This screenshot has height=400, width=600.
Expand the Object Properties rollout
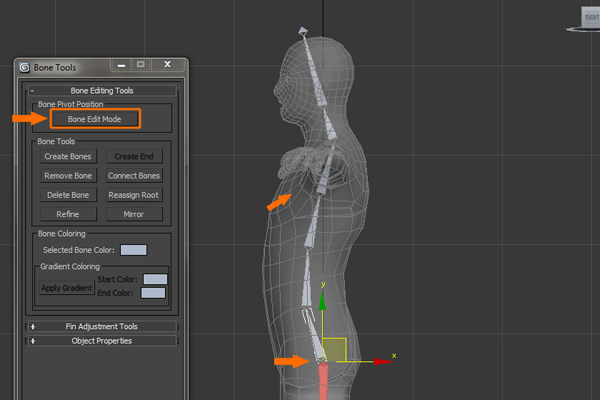(102, 341)
